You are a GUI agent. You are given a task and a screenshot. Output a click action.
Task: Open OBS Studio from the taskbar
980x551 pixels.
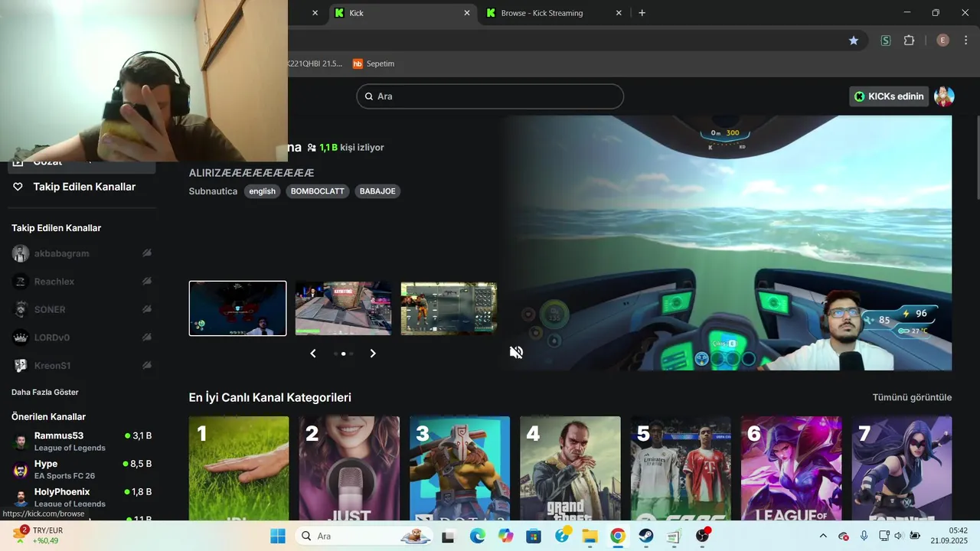tap(702, 536)
